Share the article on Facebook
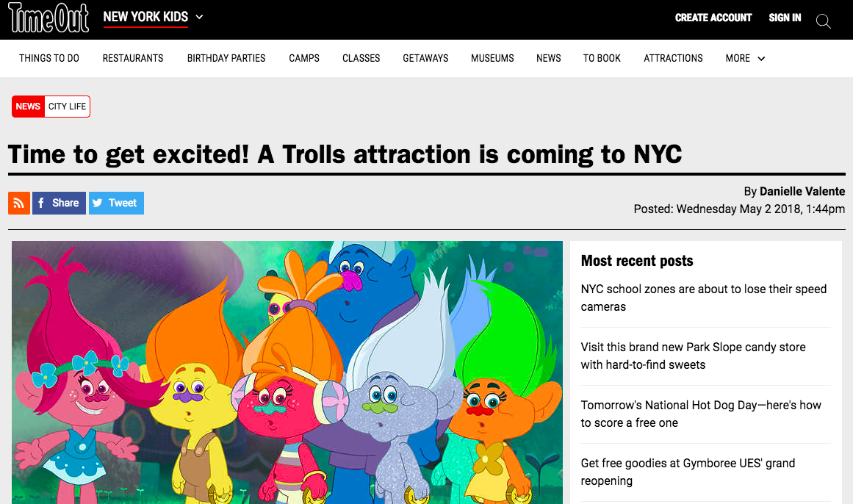853x504 pixels. pos(59,203)
